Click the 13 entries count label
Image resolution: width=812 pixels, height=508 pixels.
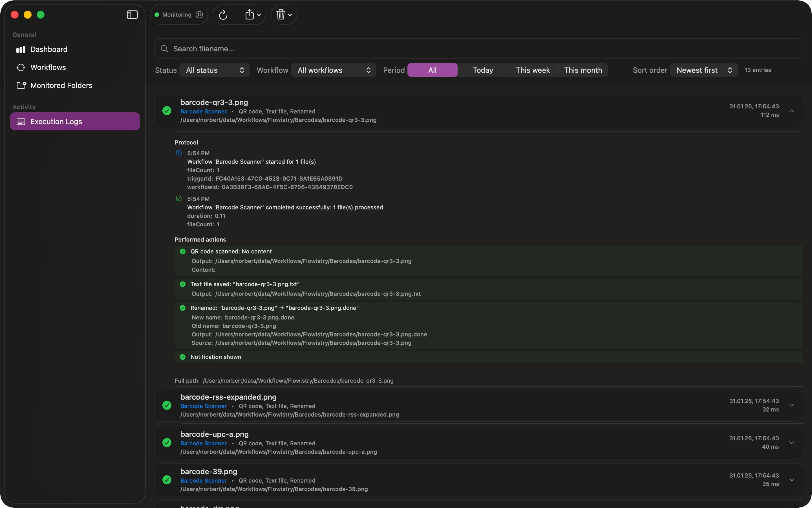tap(758, 70)
